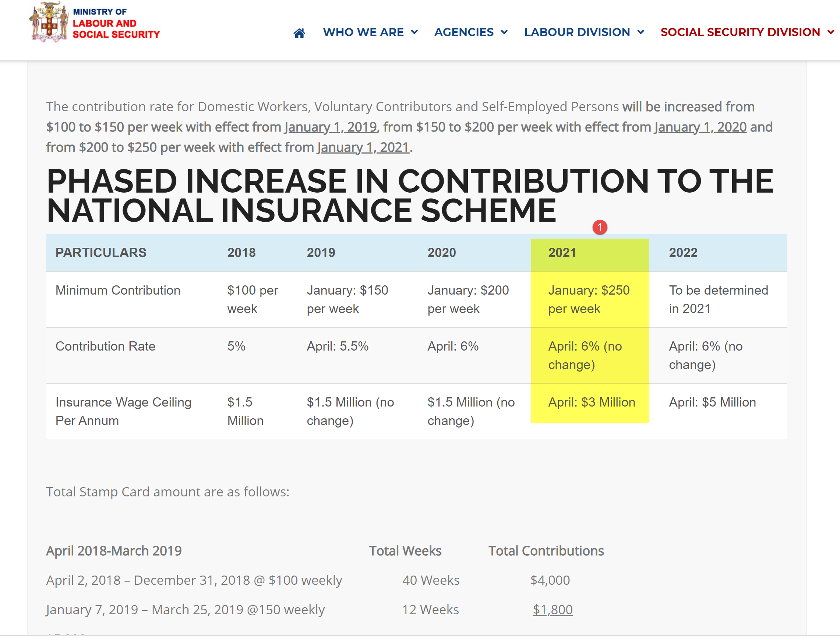The height and width of the screenshot is (640, 840).
Task: Expand Social Security Division dropdown arrow
Action: coord(830,32)
